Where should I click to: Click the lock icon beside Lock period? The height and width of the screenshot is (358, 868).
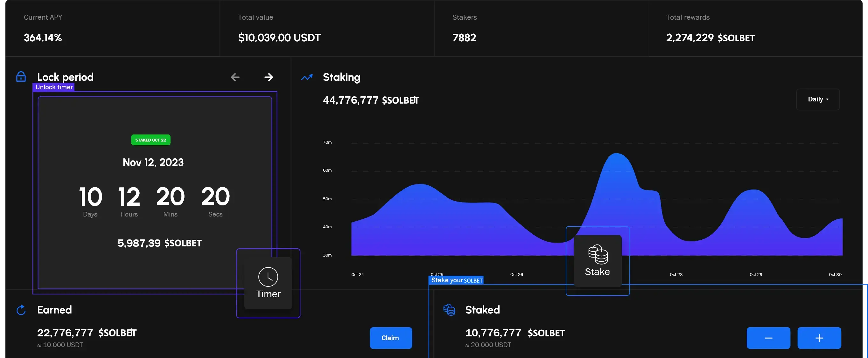pyautogui.click(x=21, y=77)
